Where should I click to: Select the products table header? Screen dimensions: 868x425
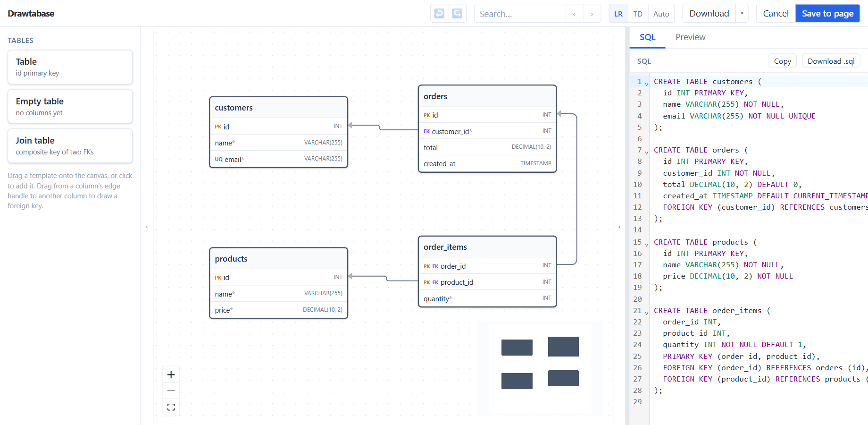point(279,259)
